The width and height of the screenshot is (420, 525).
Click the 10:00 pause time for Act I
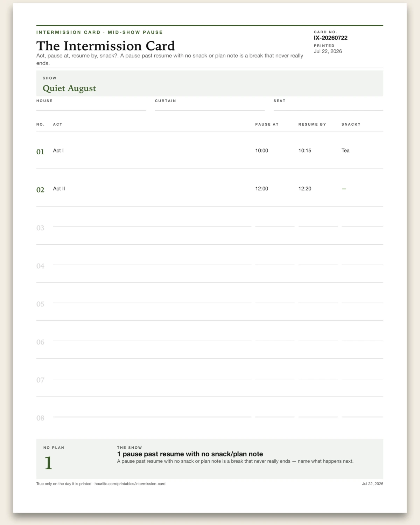point(262,150)
